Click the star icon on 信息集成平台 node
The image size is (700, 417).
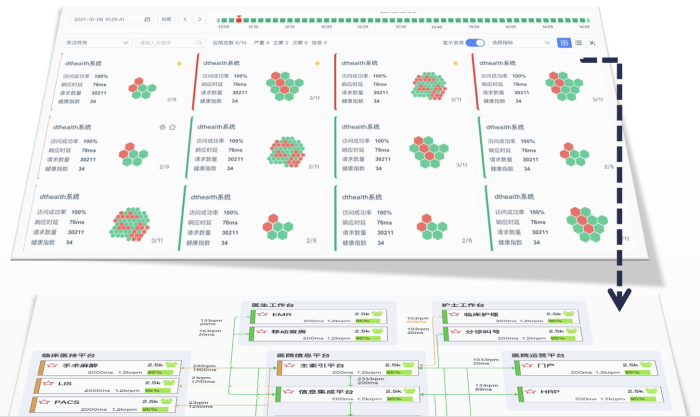[x=288, y=392]
